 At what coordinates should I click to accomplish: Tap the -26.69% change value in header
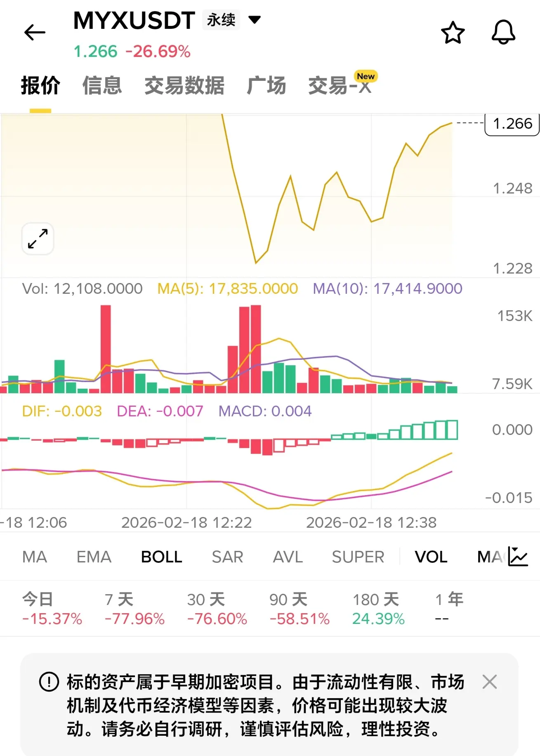158,52
